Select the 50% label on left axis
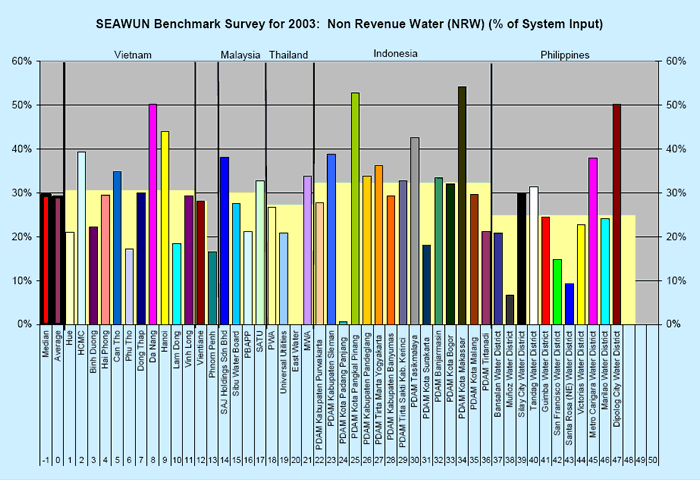The image size is (700, 480). pos(22,105)
